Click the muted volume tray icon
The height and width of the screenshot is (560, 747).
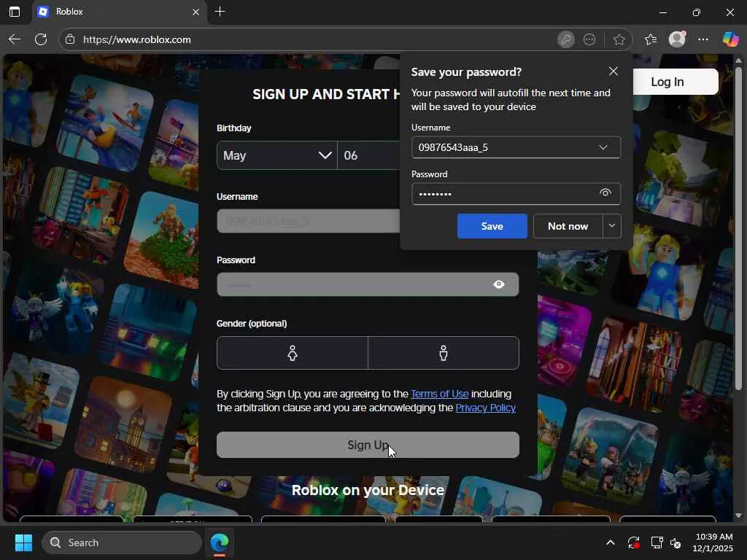coord(676,542)
